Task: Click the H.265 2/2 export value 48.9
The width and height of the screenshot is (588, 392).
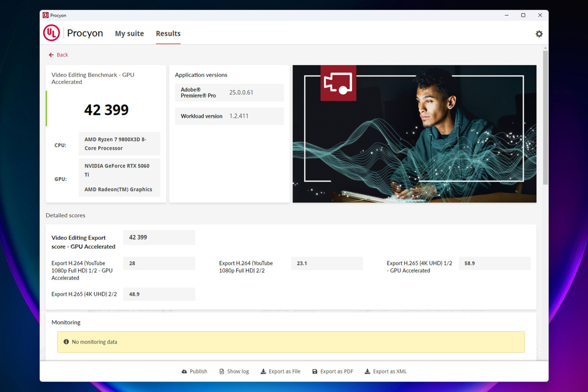Action: [x=159, y=294]
